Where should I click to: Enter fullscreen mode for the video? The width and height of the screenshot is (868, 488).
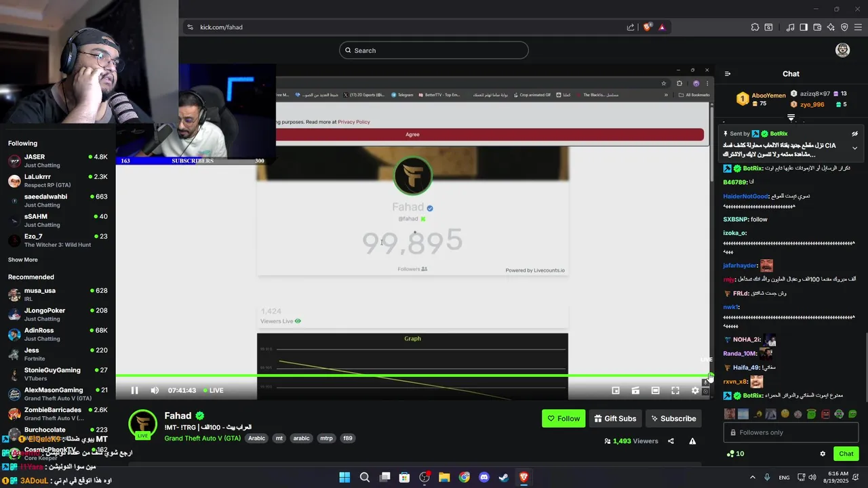point(675,390)
